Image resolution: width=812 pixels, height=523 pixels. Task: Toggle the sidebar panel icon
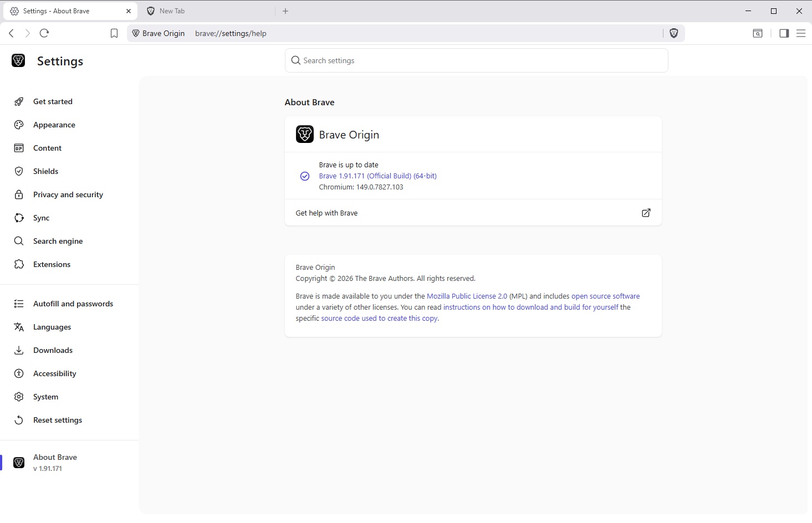784,33
